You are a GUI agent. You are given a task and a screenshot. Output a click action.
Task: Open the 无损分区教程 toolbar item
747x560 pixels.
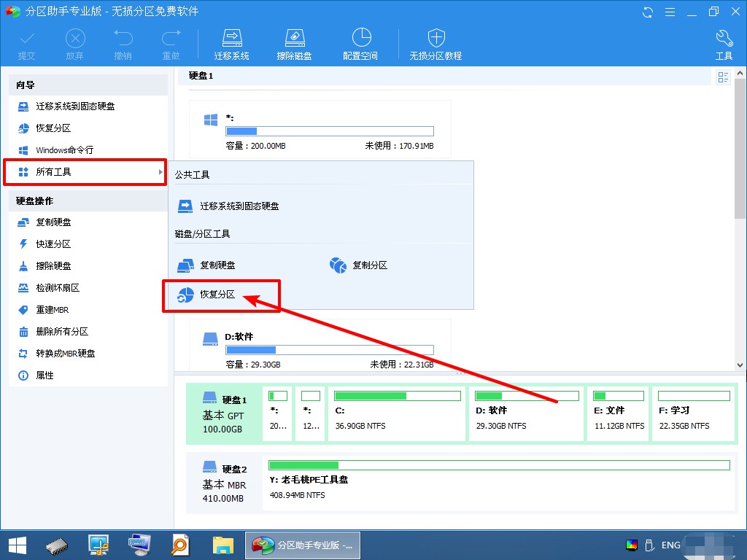click(x=436, y=44)
